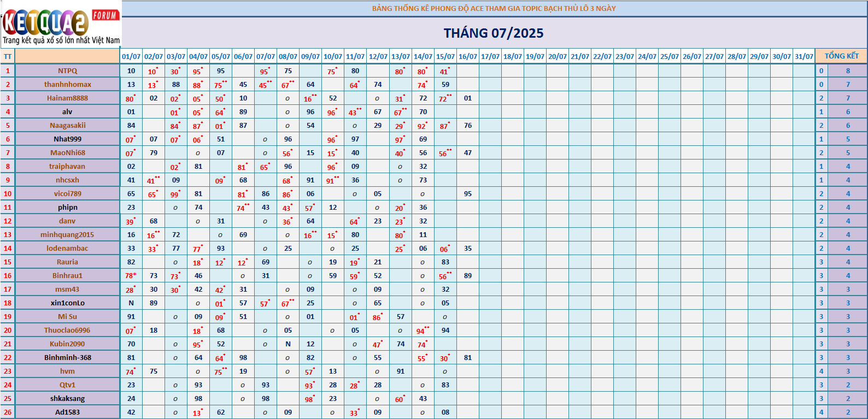Click row number 13 in TT column

tap(8, 234)
